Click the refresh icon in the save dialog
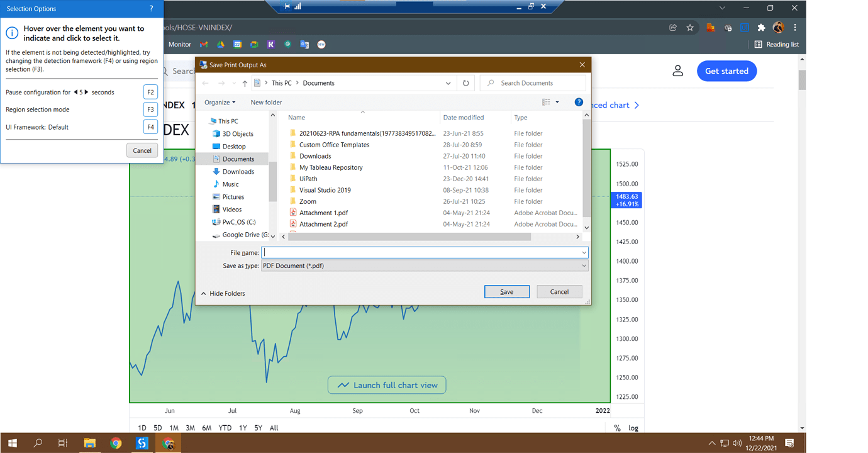 coord(465,82)
